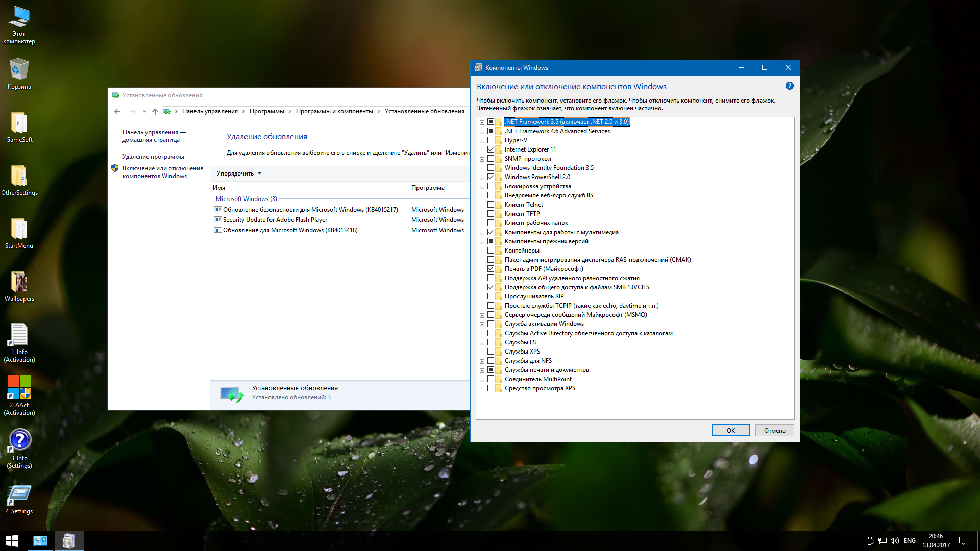Open the 4_Settings desktop shortcut
The image size is (980, 551).
[x=19, y=499]
